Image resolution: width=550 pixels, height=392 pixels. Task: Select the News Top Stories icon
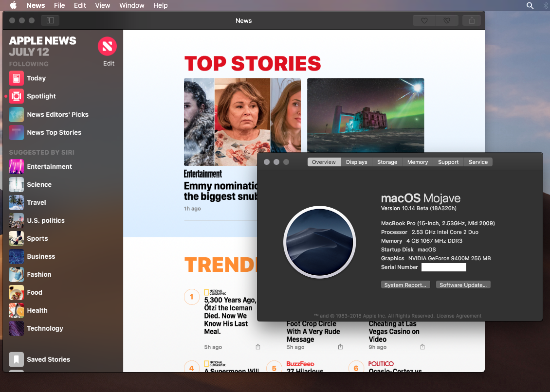[16, 133]
